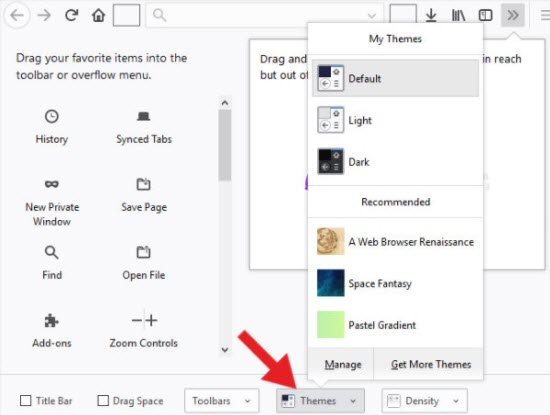Click the scrollbar up arrow
Screen dimensions: 550x415
tap(225, 103)
